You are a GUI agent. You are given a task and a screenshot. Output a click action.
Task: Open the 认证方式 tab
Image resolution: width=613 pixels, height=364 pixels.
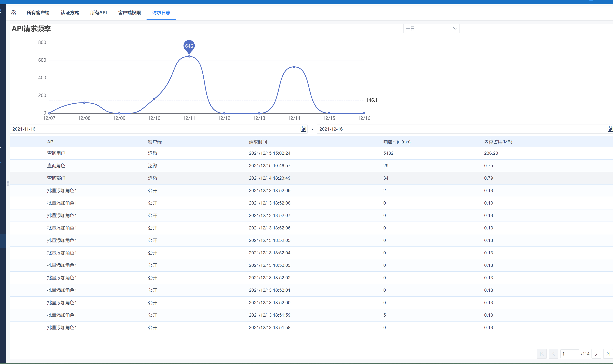coord(70,12)
